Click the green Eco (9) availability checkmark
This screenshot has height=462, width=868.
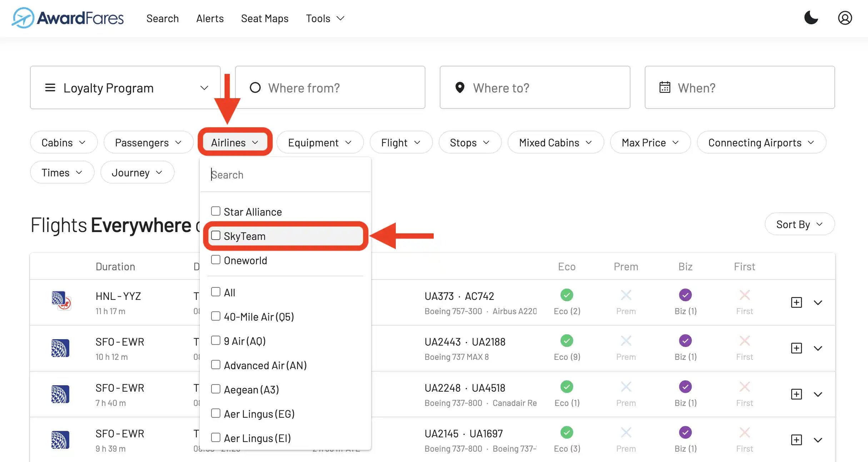(x=567, y=341)
